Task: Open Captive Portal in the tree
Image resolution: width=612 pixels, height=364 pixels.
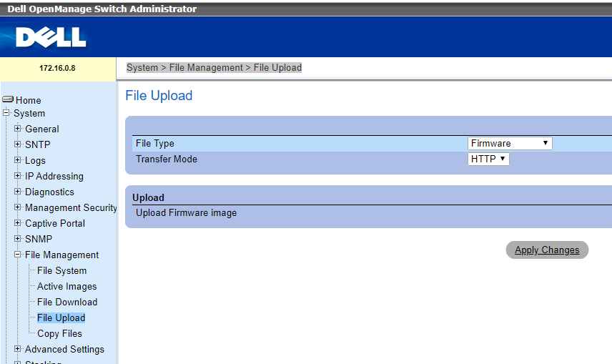Action: pos(55,223)
